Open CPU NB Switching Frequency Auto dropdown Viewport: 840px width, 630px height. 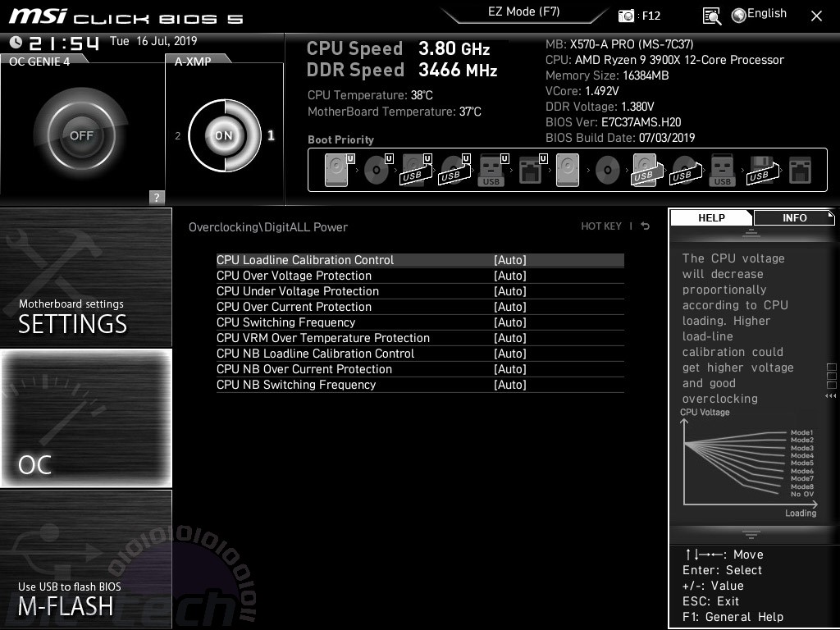click(x=510, y=385)
